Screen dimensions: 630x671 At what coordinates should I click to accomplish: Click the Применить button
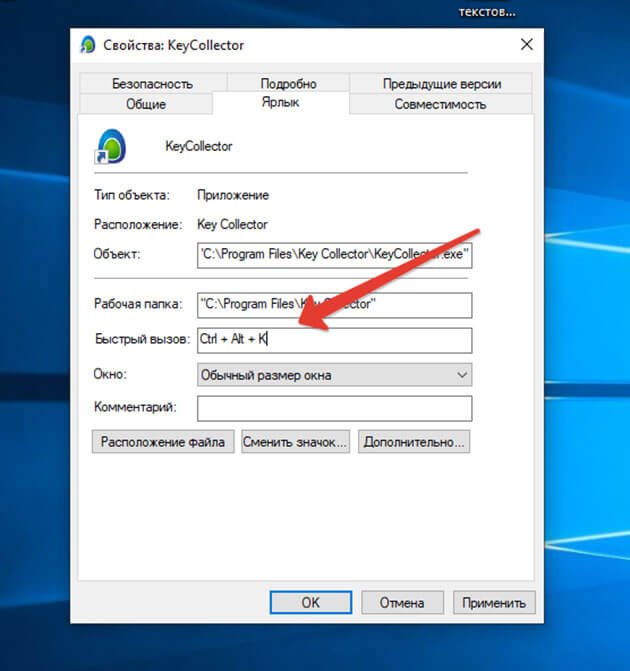coord(494,603)
